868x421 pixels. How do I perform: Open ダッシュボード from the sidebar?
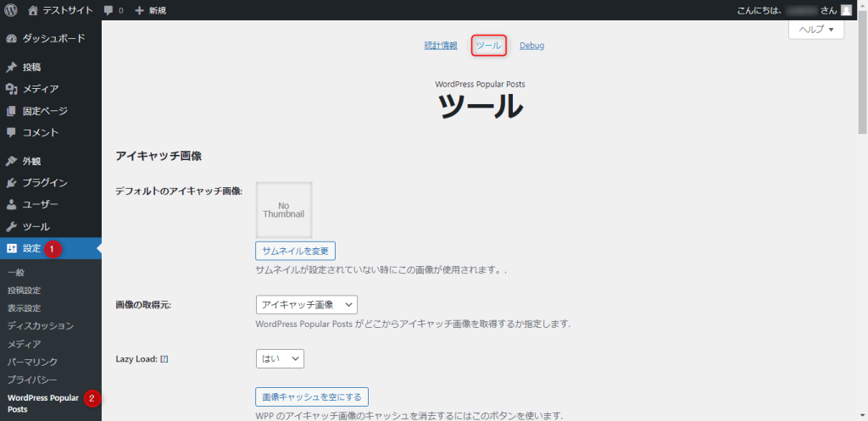(53, 38)
